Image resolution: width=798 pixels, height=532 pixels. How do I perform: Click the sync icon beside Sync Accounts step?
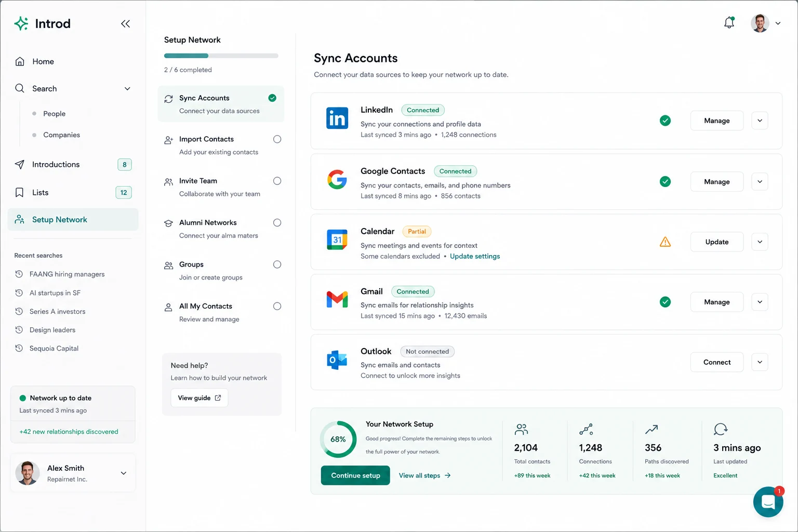coord(168,99)
